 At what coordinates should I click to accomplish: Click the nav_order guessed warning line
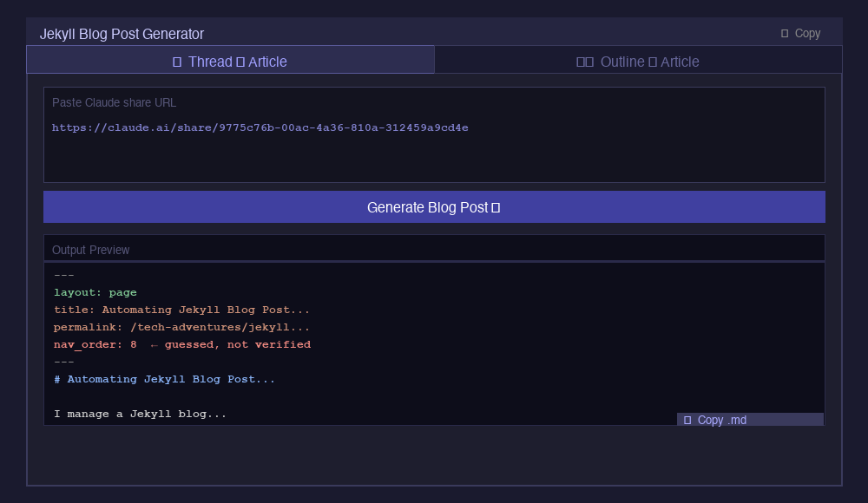181,344
